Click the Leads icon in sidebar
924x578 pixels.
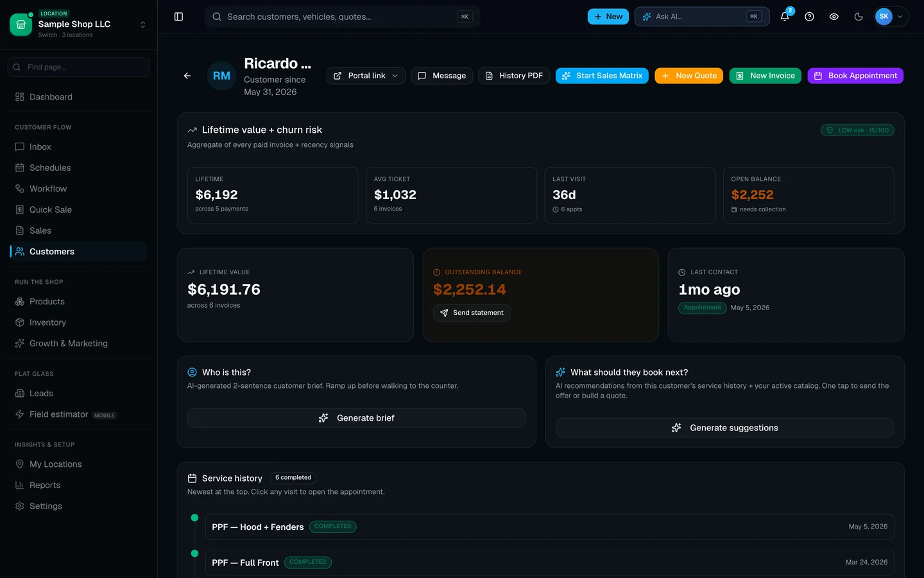[x=20, y=394]
